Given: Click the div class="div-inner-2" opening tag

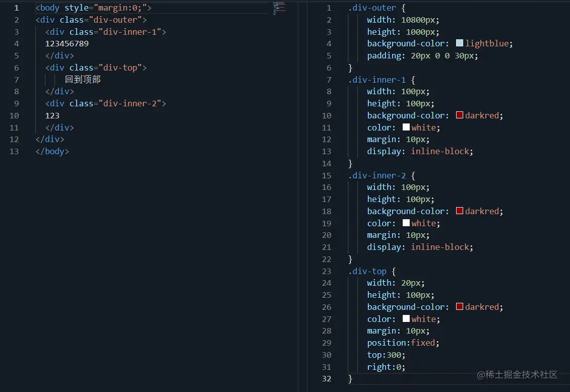Looking at the screenshot, I should (106, 103).
